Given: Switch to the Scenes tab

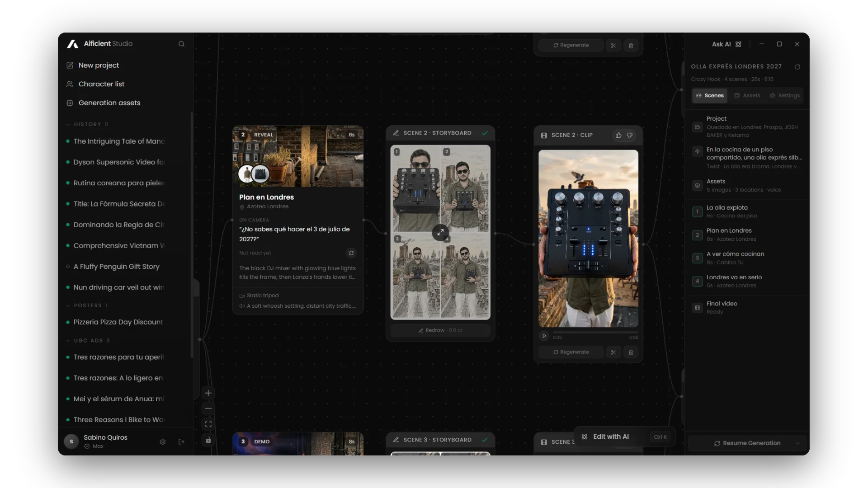Looking at the screenshot, I should click(x=710, y=95).
